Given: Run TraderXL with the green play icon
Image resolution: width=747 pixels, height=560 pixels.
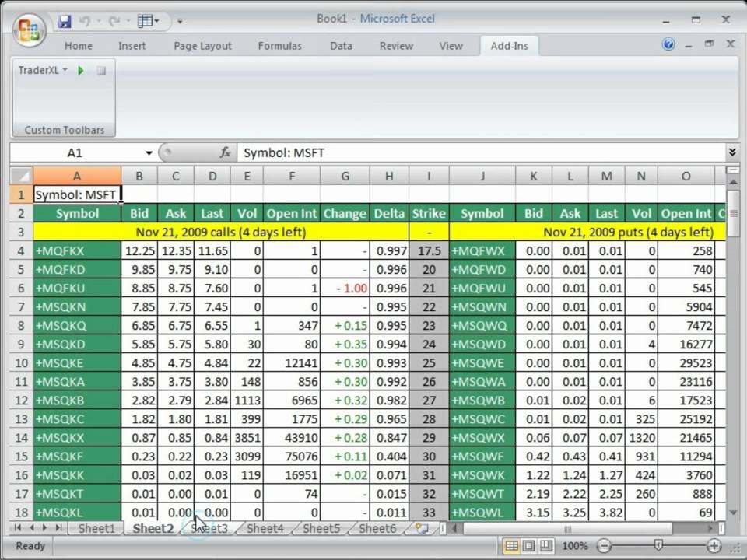Looking at the screenshot, I should click(x=80, y=71).
